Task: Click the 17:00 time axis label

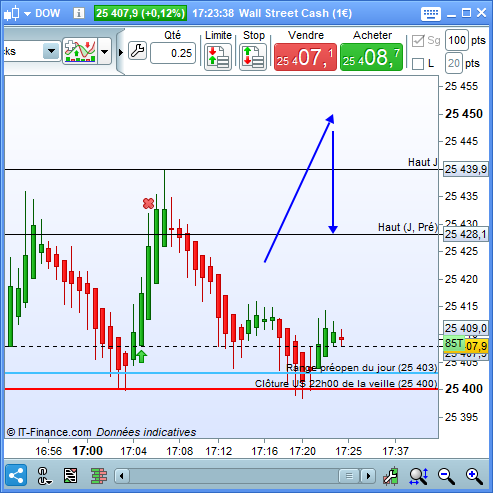Action: tap(87, 451)
